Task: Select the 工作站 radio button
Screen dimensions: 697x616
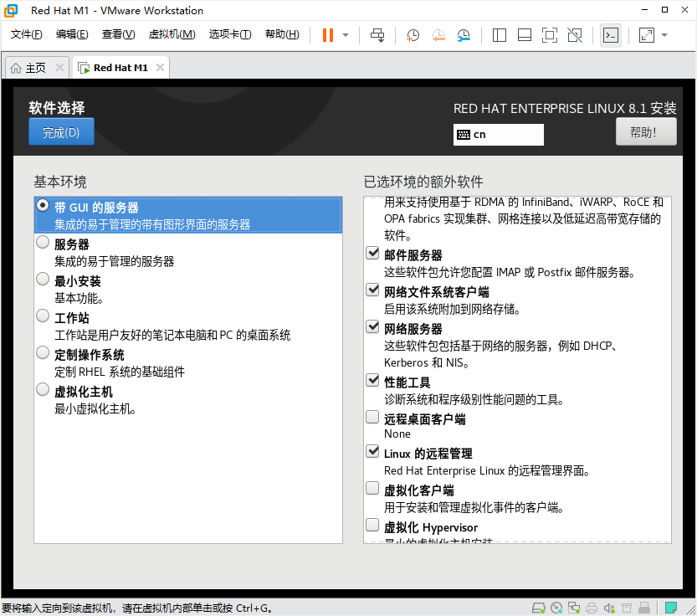Action: click(x=43, y=316)
